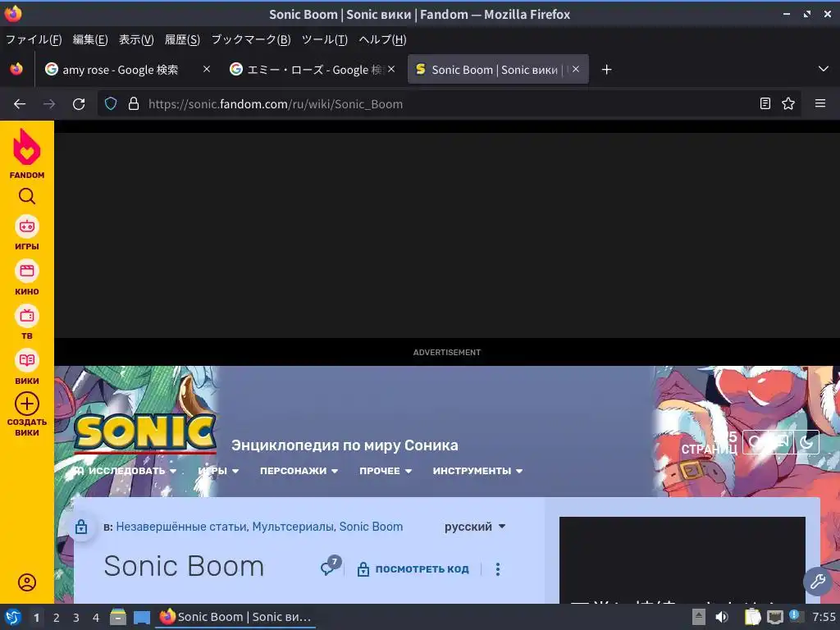
Task: Go back with the browser back arrow
Action: 20,104
